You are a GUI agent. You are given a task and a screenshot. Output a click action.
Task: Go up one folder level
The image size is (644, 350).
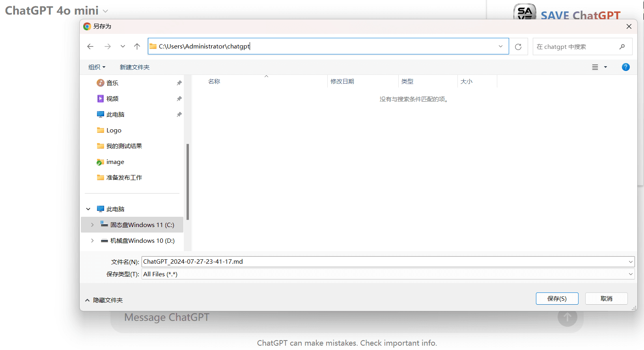coord(137,47)
